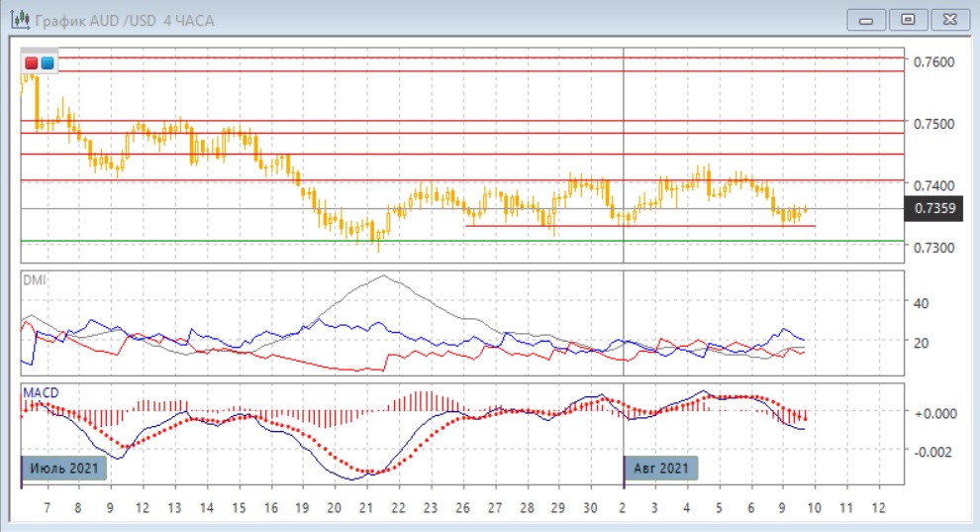Viewport: 980px width, 532px height.
Task: Click the blue square button on chart
Action: [48, 63]
